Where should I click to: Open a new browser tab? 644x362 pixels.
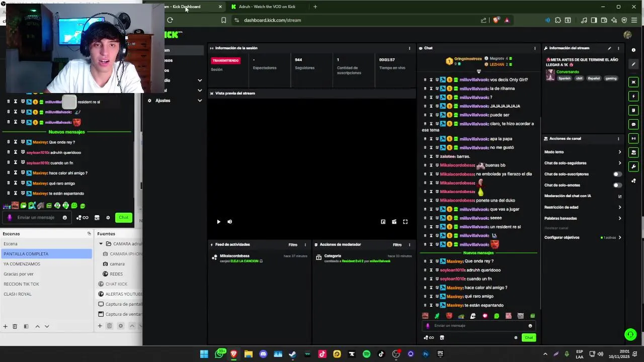[x=315, y=7]
